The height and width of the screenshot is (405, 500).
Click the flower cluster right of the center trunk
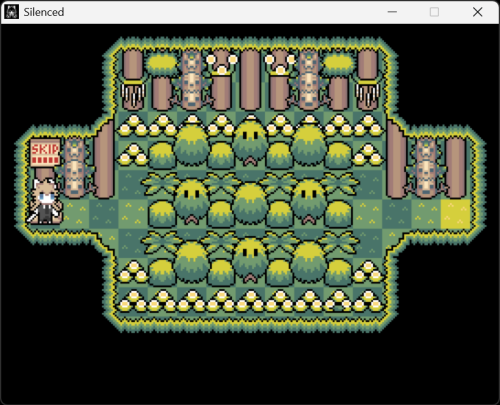[280, 64]
